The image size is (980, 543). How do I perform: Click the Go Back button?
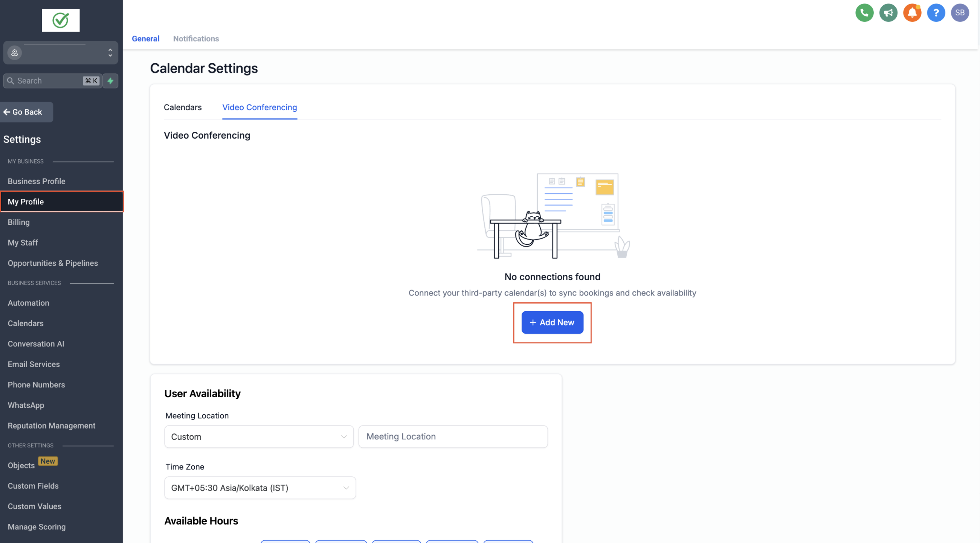tap(23, 112)
